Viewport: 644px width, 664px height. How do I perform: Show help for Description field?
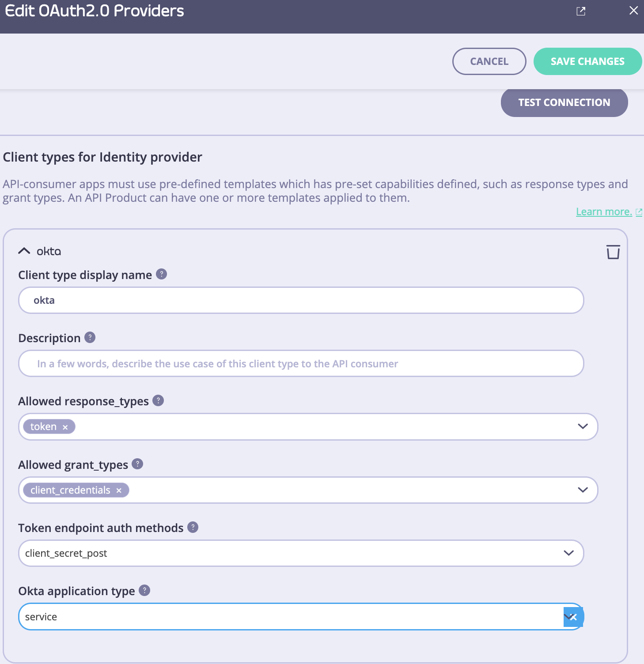pos(90,337)
